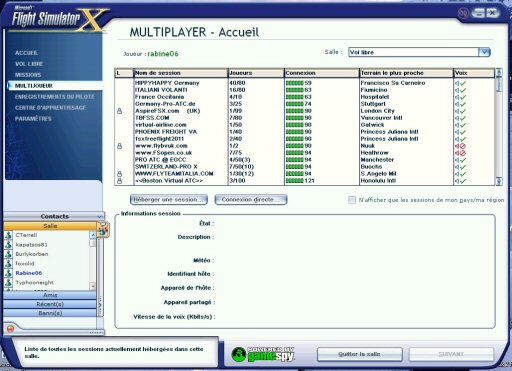512x371 pixels.
Task: Switch to the Salle contacts tab
Action: [x=50, y=226]
